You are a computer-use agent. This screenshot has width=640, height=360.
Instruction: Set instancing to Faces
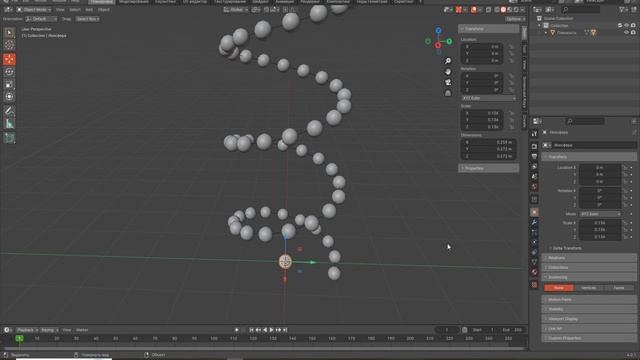point(619,288)
